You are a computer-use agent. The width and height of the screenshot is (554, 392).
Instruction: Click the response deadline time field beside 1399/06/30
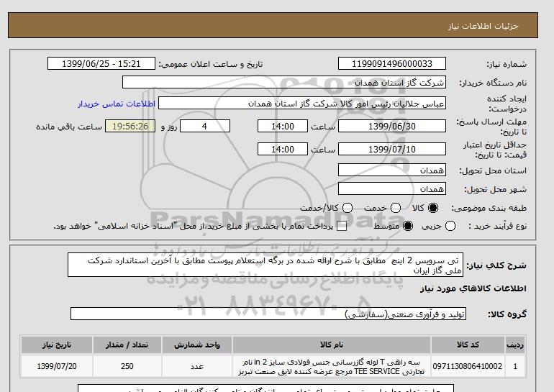[x=283, y=126]
